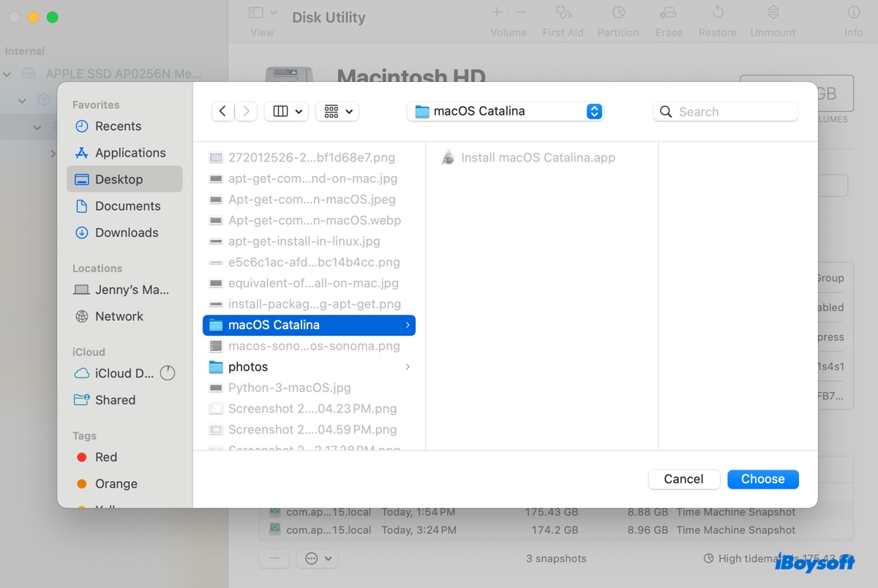Open the snapshot actions ellipsis menu
The height and width of the screenshot is (588, 878).
318,558
